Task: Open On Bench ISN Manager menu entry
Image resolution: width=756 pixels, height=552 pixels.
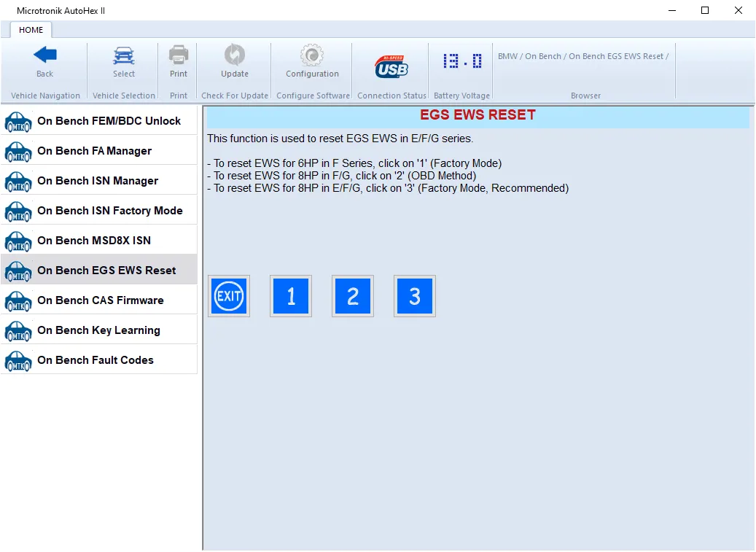Action: (x=99, y=180)
